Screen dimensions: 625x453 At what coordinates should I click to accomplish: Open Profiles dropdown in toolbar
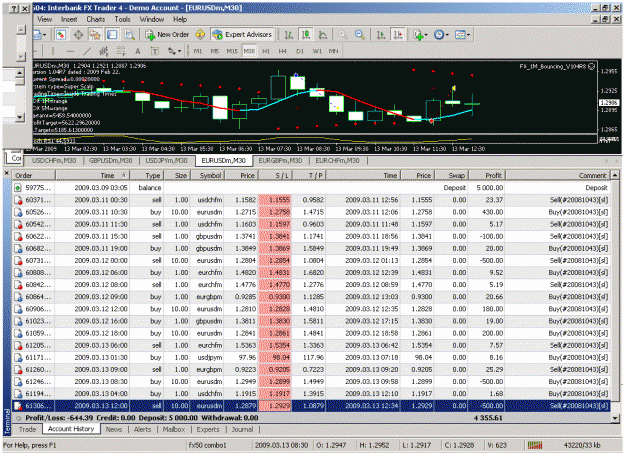39,35
